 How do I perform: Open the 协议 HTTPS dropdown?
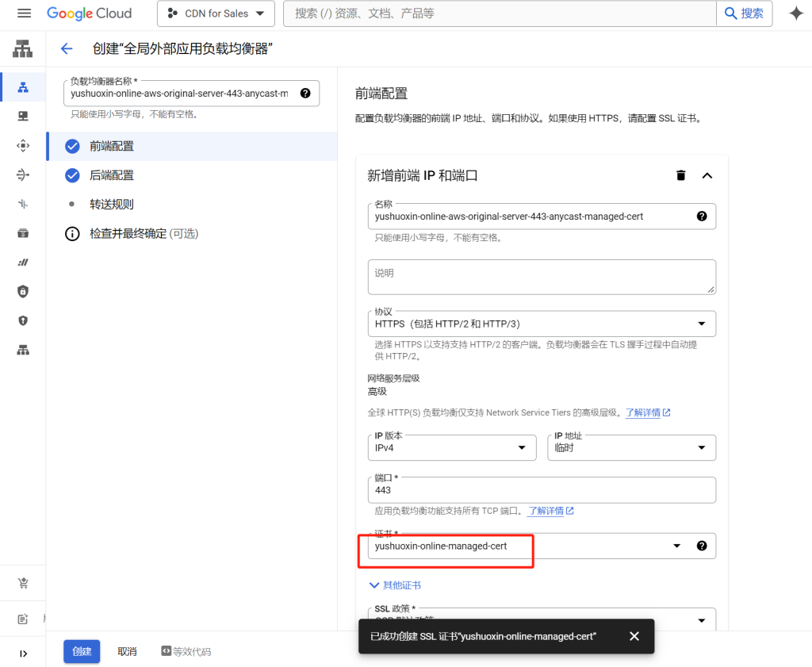[x=542, y=324]
